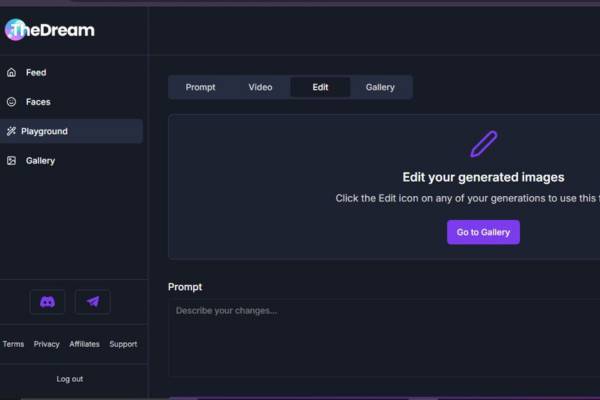Click the purple pencil edit icon
The image size is (600, 400).
(483, 144)
